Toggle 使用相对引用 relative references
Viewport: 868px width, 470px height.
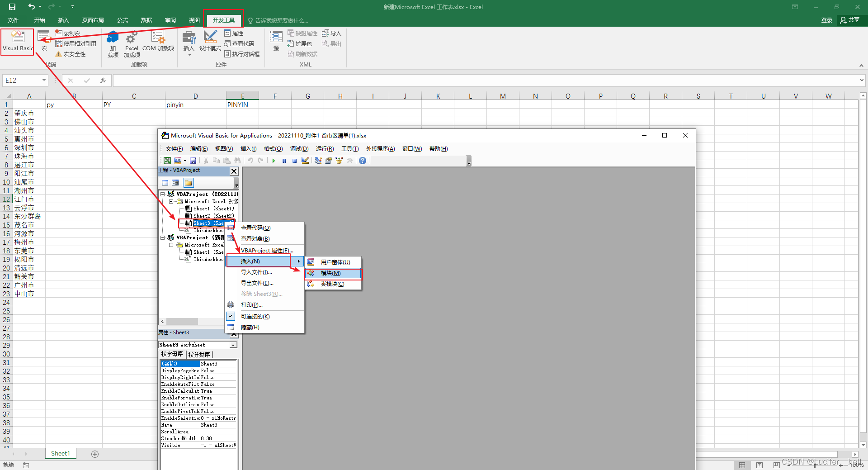(76, 43)
